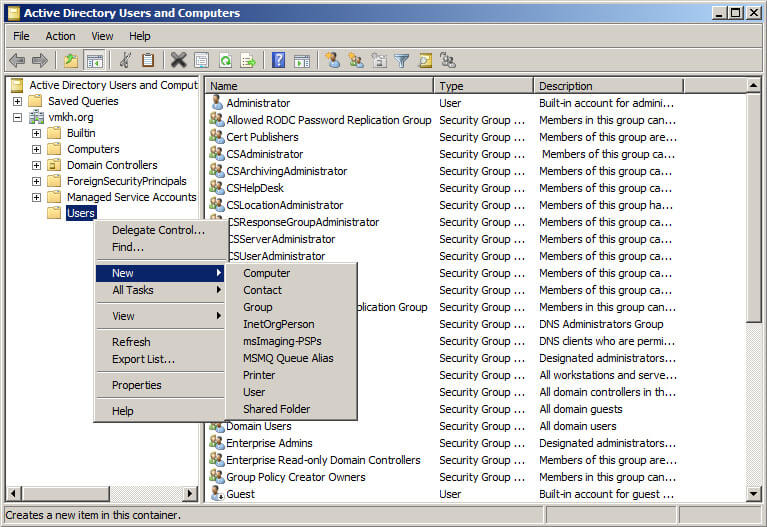Click the Show/Hide Action Pane icon
767x527 pixels.
pos(302,61)
